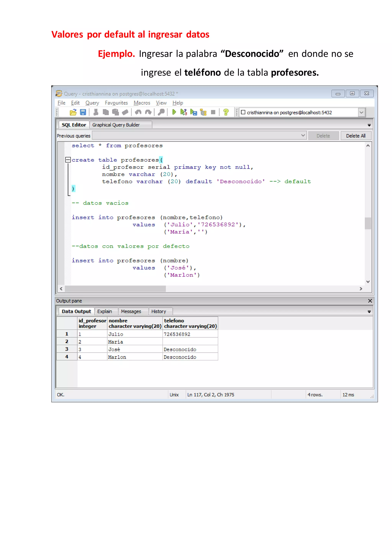This screenshot has width=392, height=555.
Task: Switch to the SQL Editor tab
Action: (74, 125)
